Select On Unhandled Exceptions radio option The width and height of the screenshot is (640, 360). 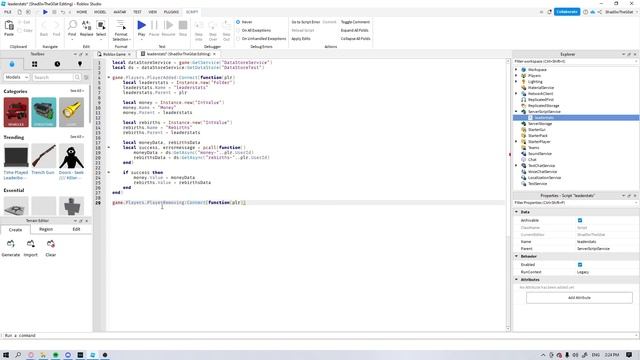pos(238,39)
